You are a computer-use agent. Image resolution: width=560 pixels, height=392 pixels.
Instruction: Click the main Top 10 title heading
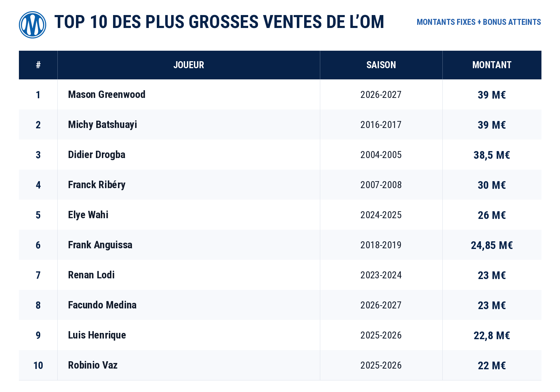click(219, 22)
